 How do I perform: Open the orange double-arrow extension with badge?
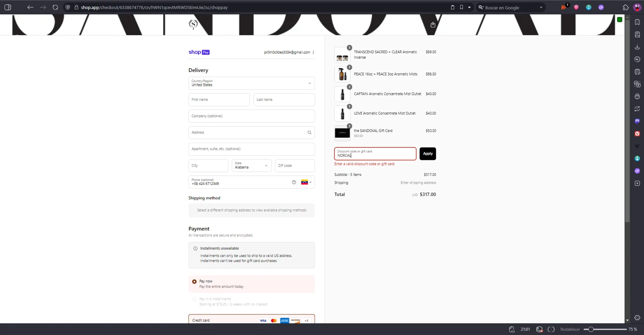tap(564, 7)
